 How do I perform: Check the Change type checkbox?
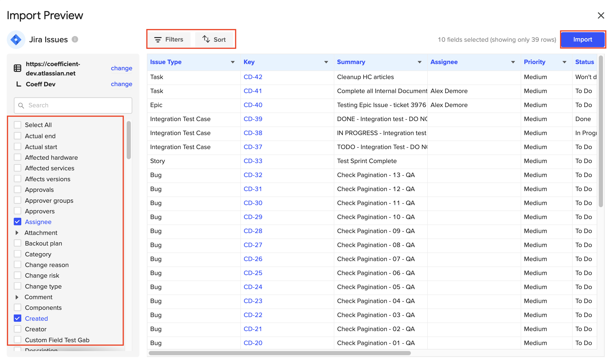[x=17, y=286]
